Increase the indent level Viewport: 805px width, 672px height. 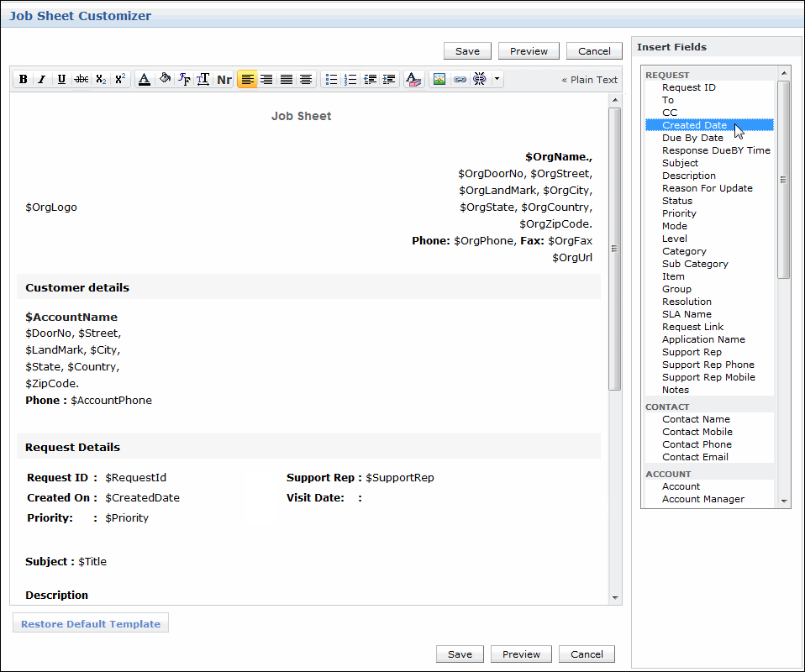pos(389,79)
